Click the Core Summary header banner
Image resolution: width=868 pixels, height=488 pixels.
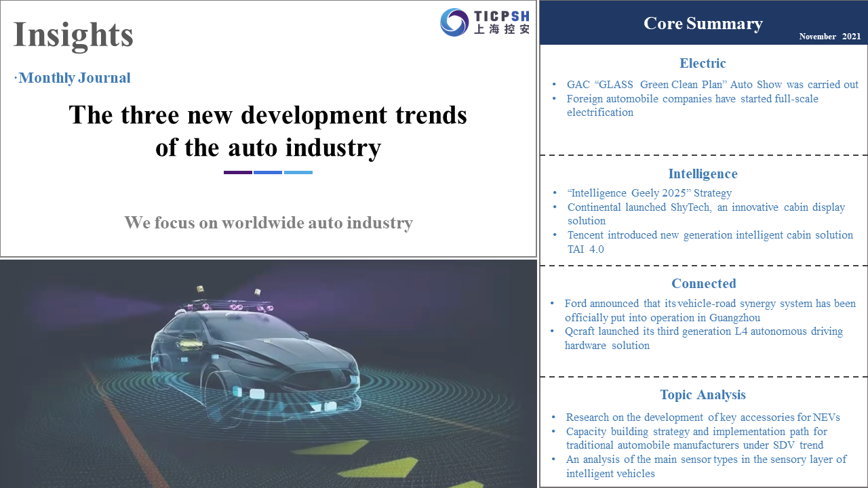(703, 23)
